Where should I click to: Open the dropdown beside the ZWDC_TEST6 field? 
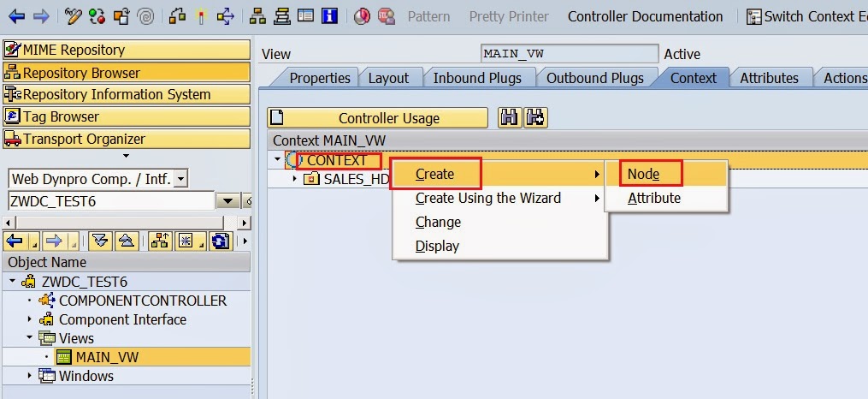click(227, 201)
